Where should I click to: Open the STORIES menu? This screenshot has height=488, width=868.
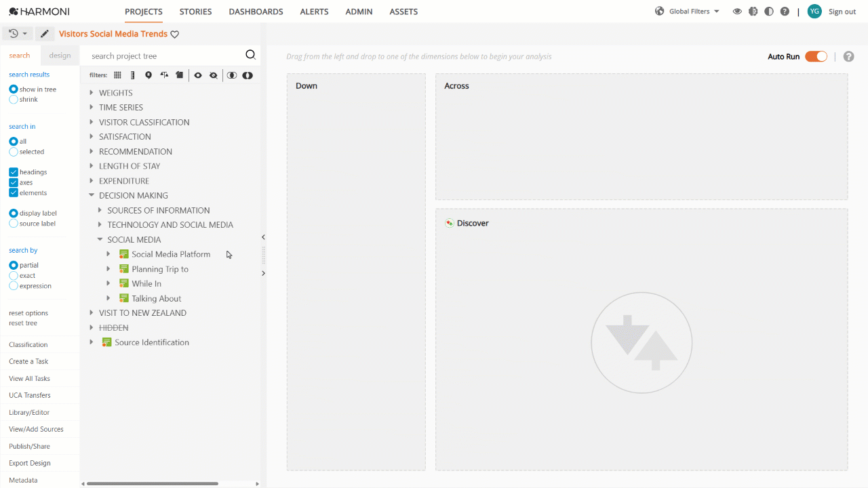(195, 12)
